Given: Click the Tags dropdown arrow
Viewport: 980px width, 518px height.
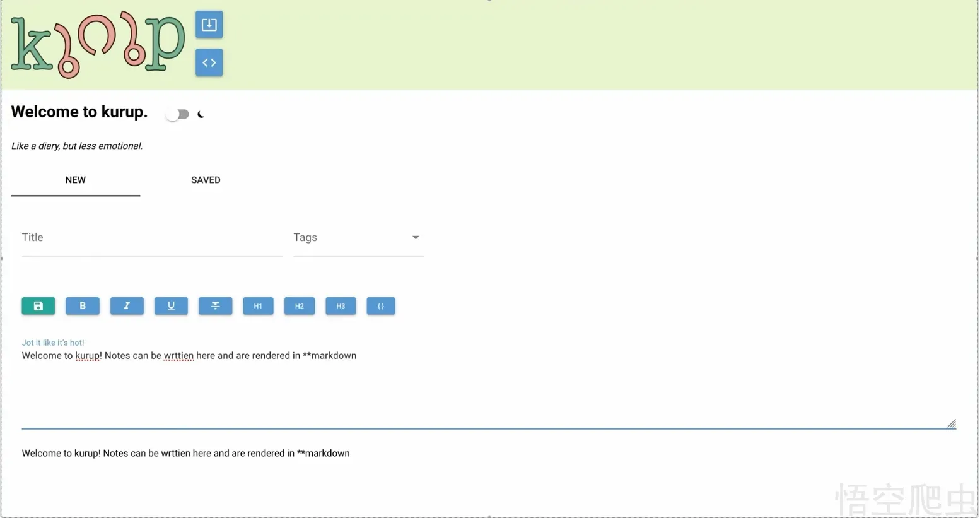Looking at the screenshot, I should click(415, 238).
